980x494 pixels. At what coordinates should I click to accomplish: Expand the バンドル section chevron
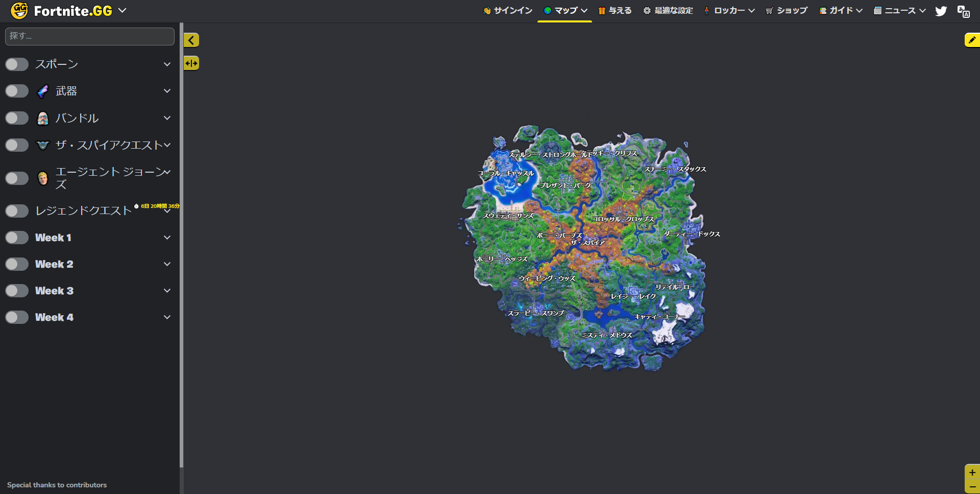167,118
